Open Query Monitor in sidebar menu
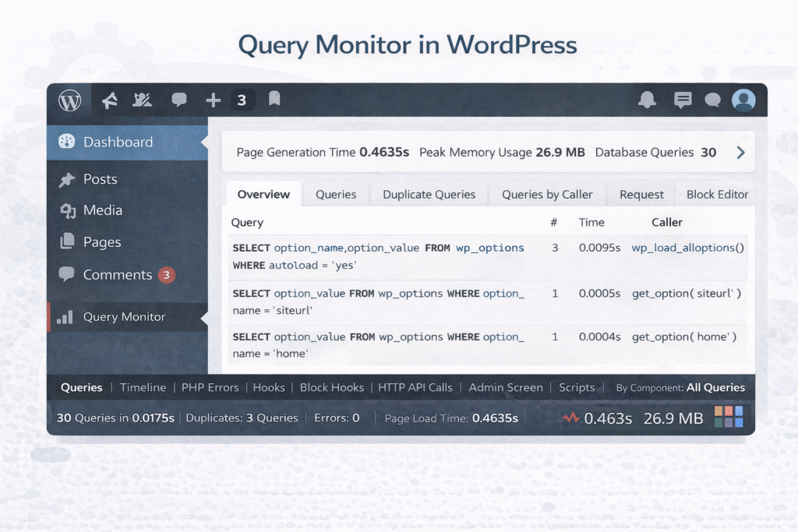The image size is (798, 532). click(124, 317)
